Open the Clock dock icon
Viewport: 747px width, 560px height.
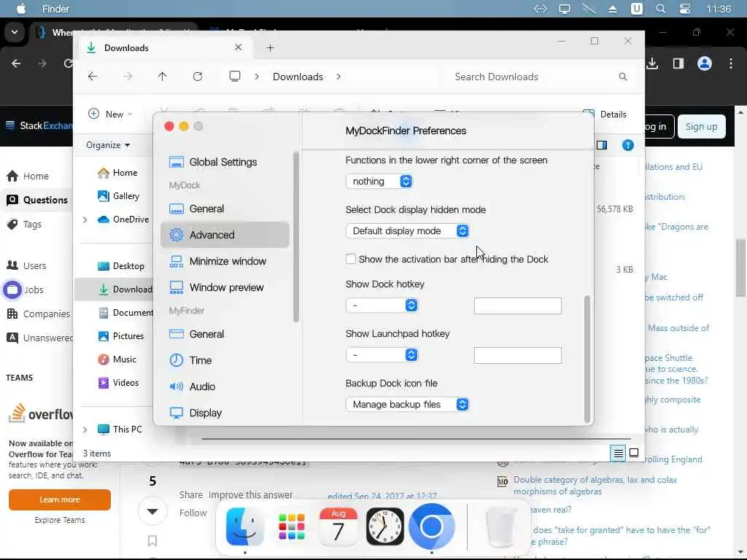point(385,526)
